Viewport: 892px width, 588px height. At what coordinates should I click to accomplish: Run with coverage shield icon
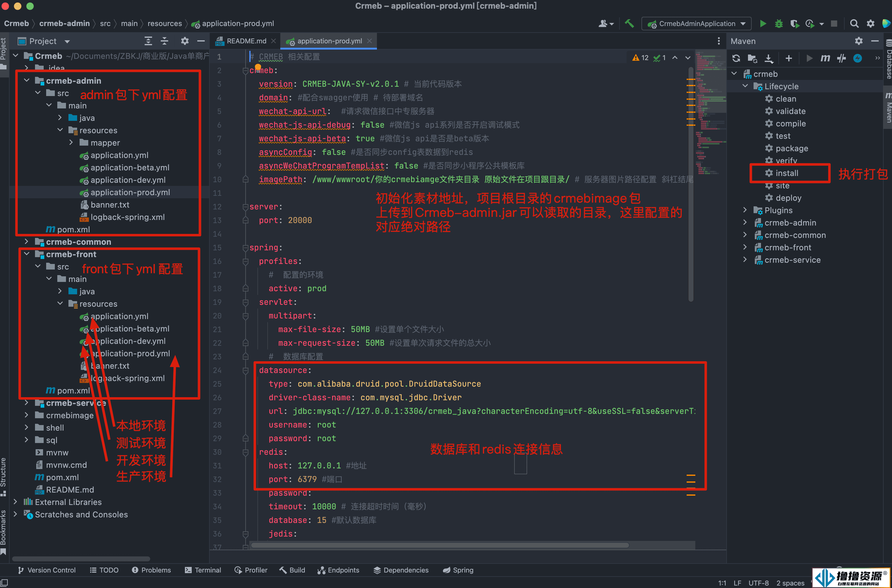tap(794, 24)
